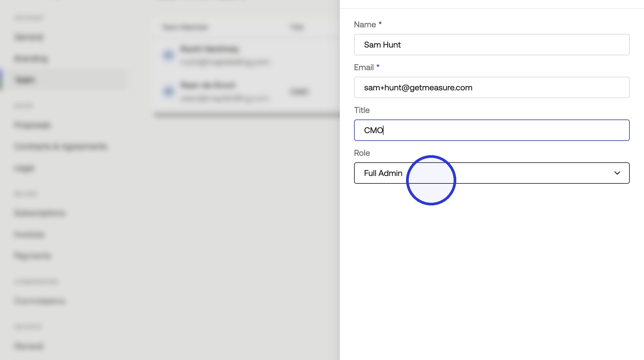Click the Title field containing CMO

(492, 130)
